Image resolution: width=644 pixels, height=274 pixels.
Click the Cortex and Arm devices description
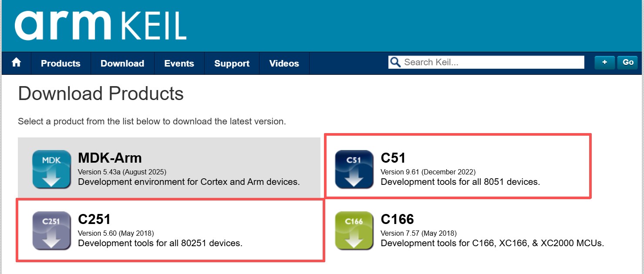(189, 182)
